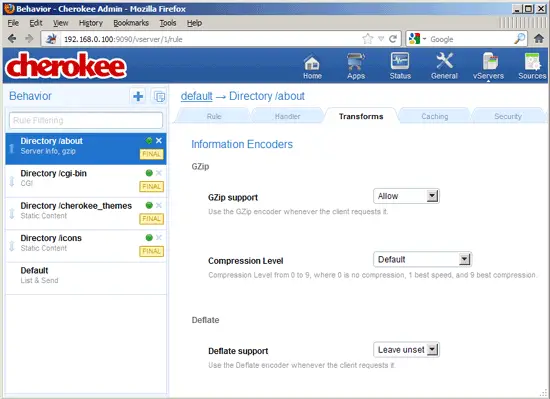Open the General settings wrench icon
The width and height of the screenshot is (550, 399).
pos(444,66)
